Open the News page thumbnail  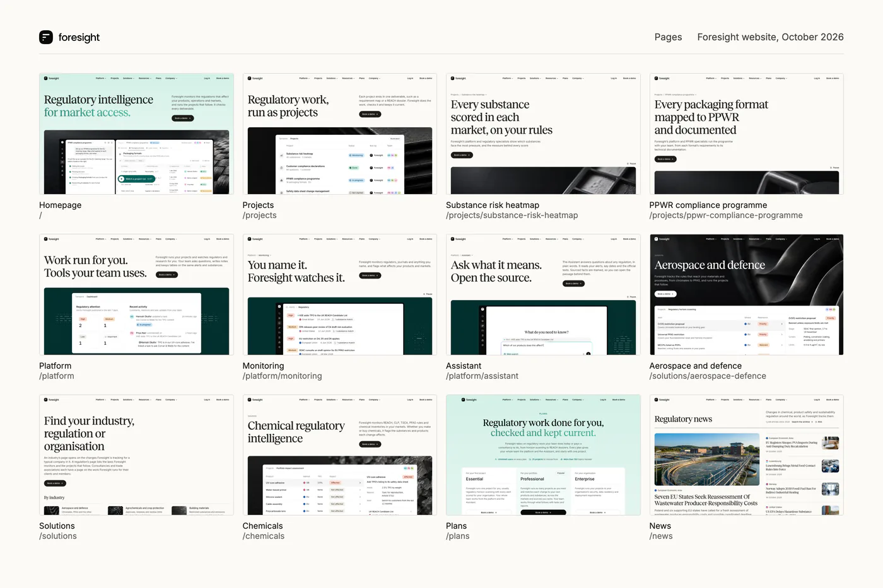pyautogui.click(x=747, y=455)
